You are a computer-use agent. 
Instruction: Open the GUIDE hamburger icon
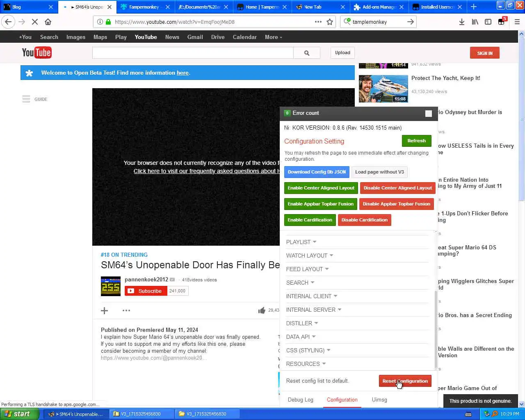[26, 99]
